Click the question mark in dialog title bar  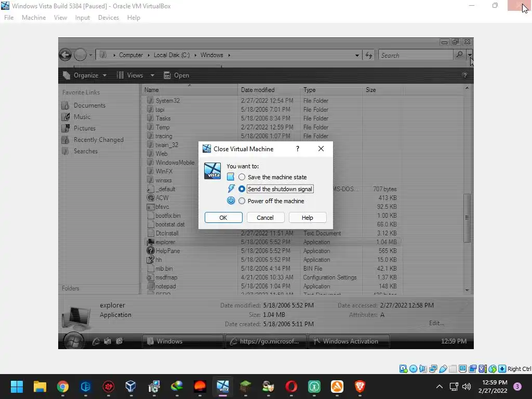click(298, 149)
